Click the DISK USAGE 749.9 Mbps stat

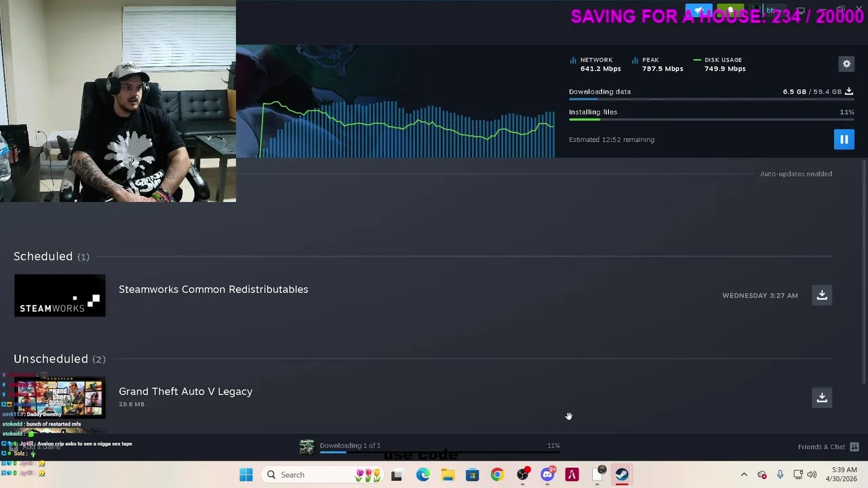[719, 64]
